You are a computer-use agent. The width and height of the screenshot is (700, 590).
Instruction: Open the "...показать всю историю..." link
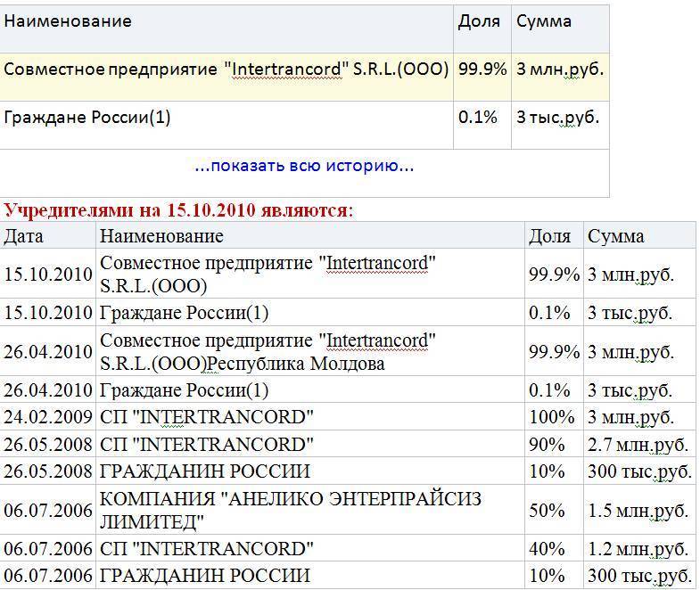point(304,166)
